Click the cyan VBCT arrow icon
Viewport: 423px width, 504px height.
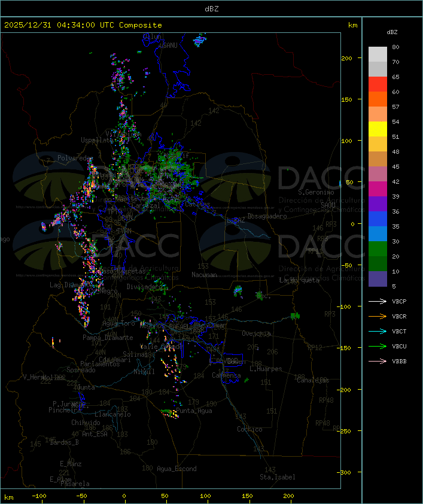378,331
